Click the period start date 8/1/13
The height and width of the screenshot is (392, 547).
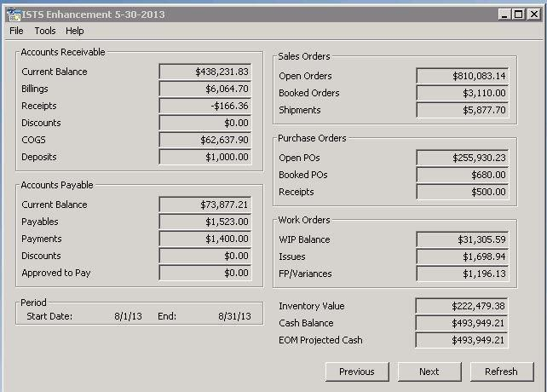click(x=128, y=316)
